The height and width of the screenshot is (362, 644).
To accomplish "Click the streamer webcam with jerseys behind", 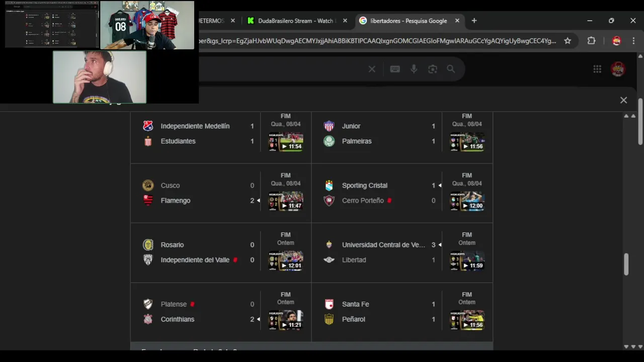I will (147, 25).
